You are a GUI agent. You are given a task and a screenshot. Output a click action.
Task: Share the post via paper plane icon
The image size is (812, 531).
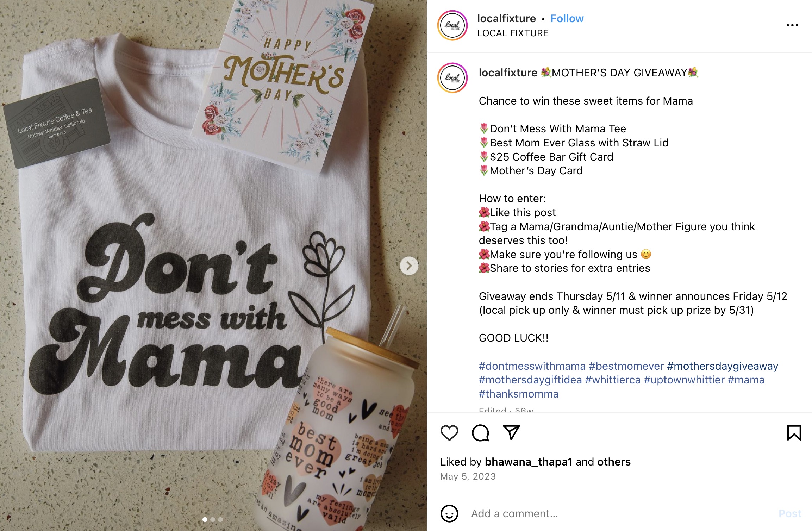click(511, 432)
